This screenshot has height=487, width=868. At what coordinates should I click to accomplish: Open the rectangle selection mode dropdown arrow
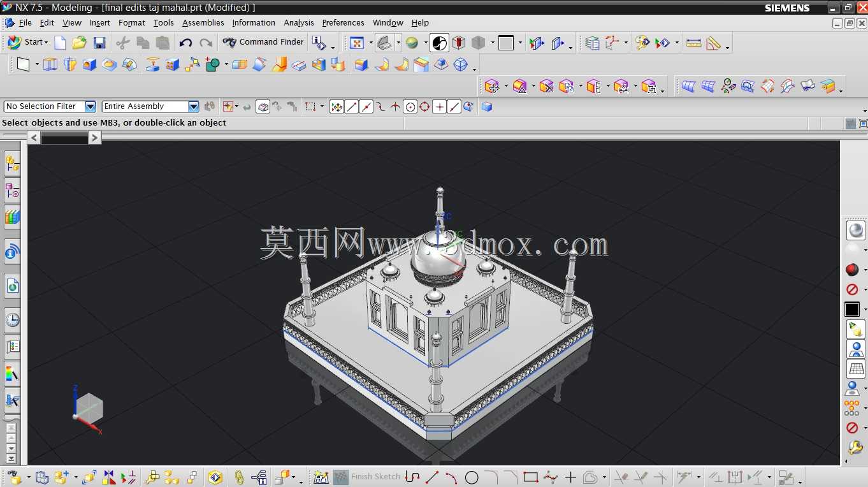click(x=322, y=107)
